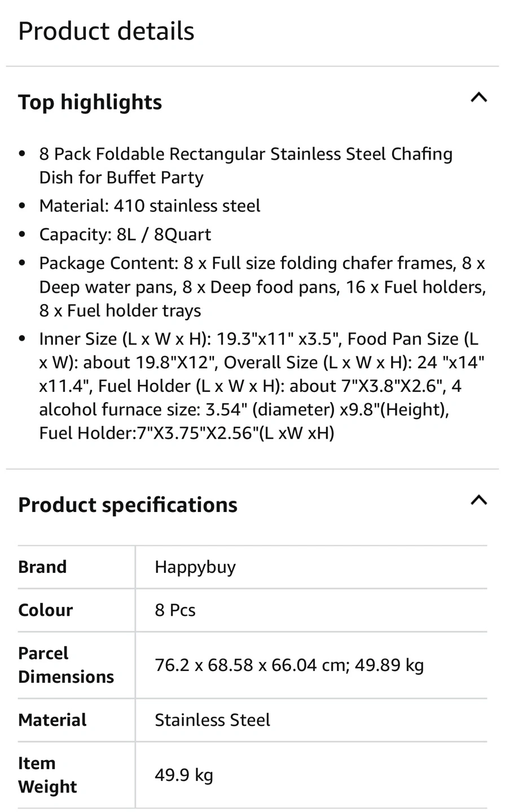Click the Capacity: 8L / 8Quart bullet
505x812 pixels.
click(125, 235)
